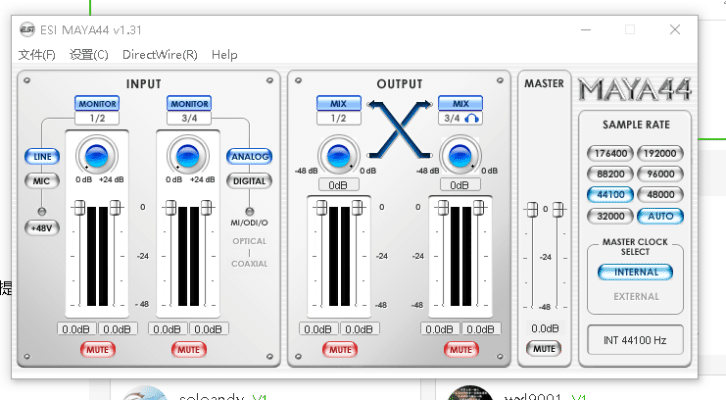The image size is (726, 400).
Task: Mute the master output
Action: (544, 349)
